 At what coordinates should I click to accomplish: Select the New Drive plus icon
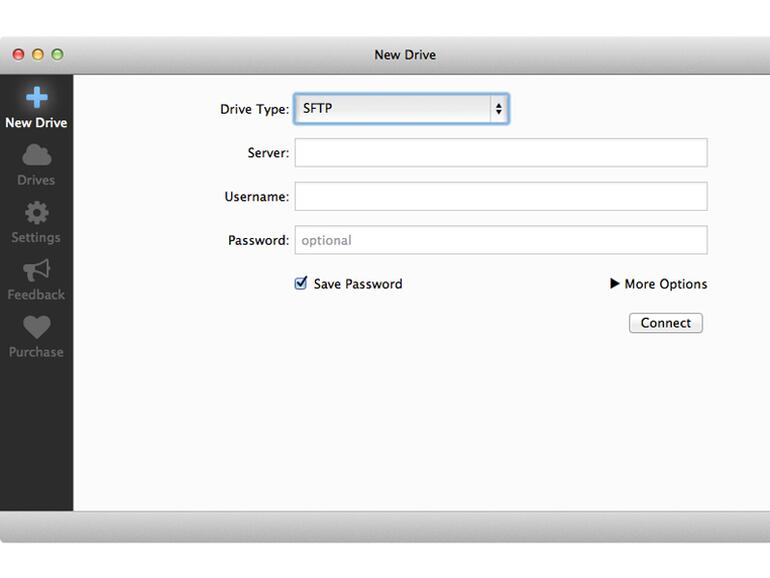pos(37,97)
